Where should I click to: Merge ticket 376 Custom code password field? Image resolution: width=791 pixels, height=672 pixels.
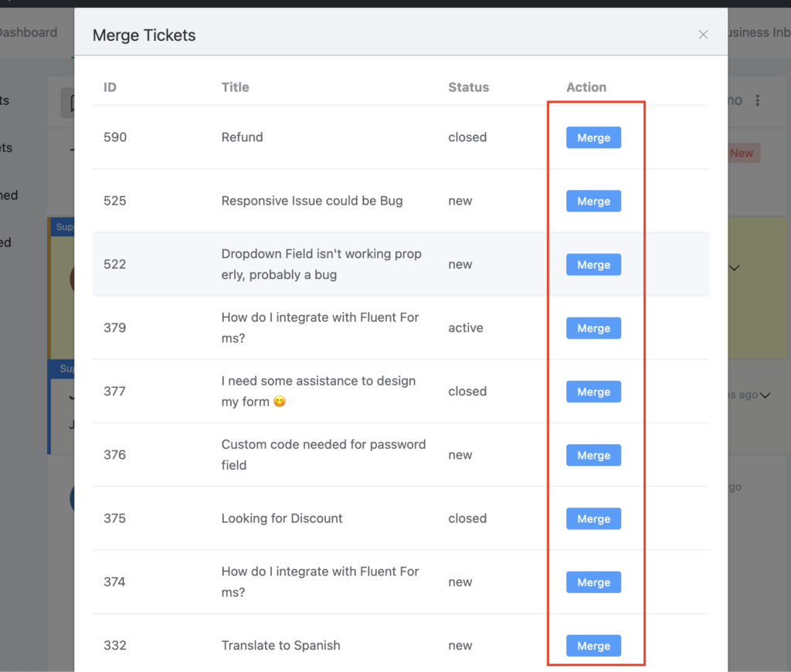pos(593,456)
